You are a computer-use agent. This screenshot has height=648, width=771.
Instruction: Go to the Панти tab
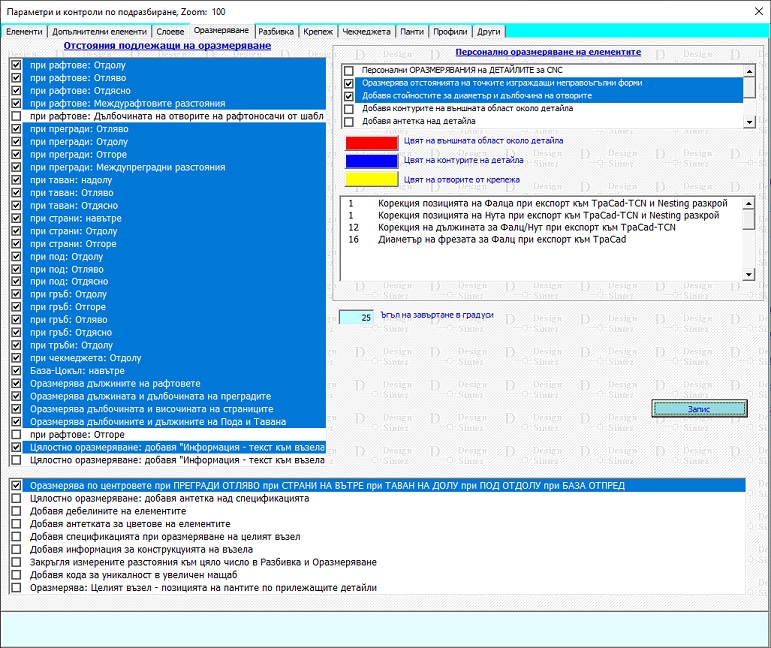pos(412,32)
